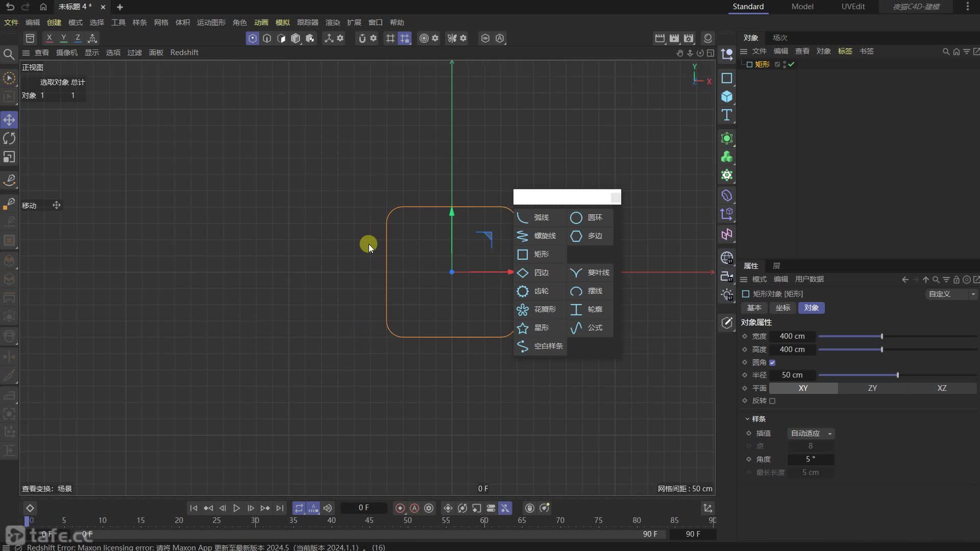Click the Play forward button

236,508
